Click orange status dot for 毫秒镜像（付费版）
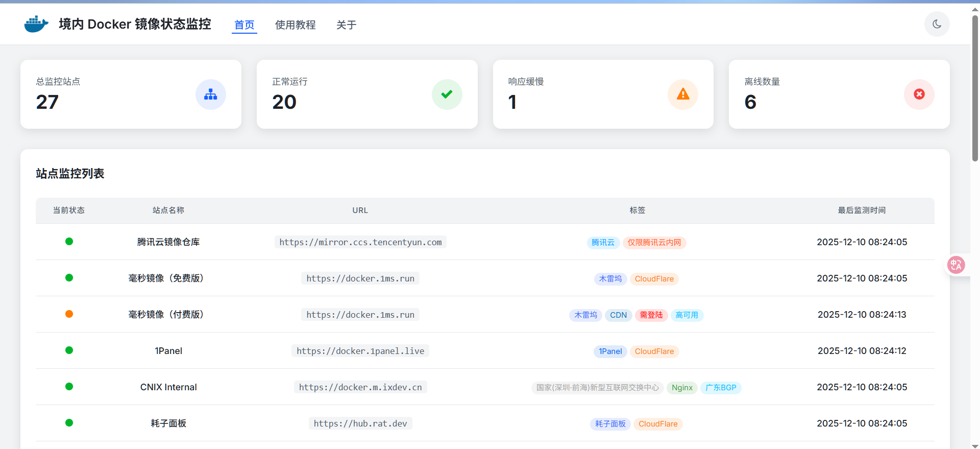The image size is (980, 449). click(x=69, y=314)
